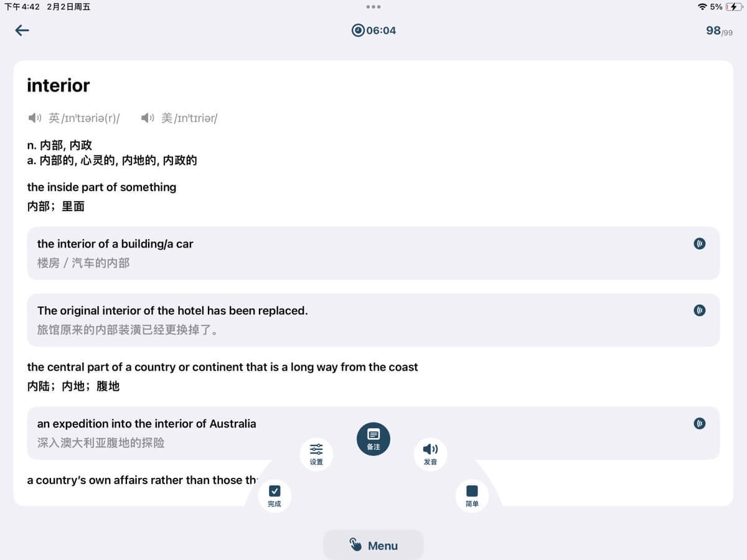Play audio for the hotel example sentence
Viewport: 747px width, 560px height.
pyautogui.click(x=700, y=310)
